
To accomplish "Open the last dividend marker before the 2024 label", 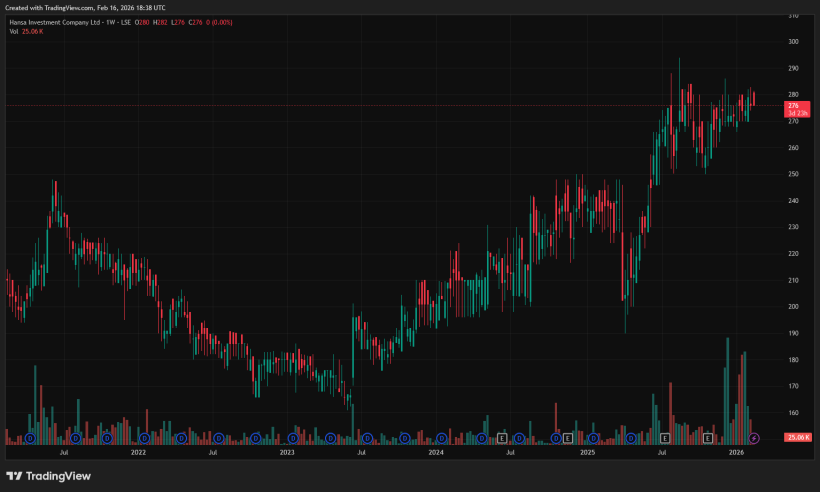I will tap(405, 438).
